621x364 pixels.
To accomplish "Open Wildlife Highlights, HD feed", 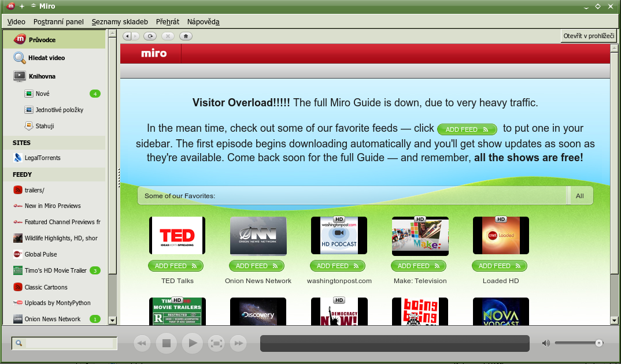I will coord(54,238).
